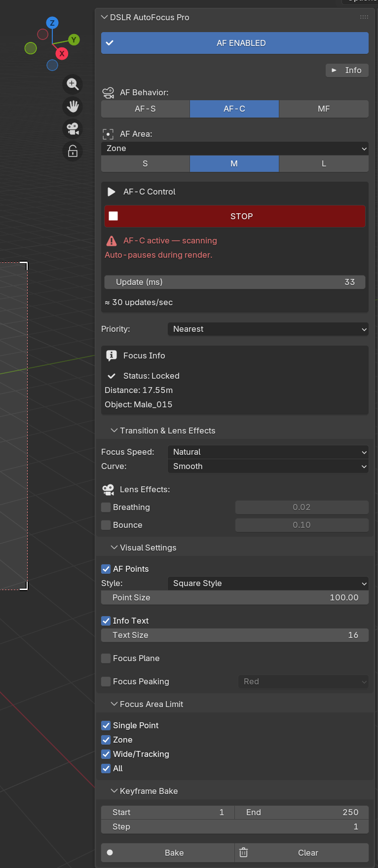Open the Style Square Style dropdown
378x868 pixels.
268,583
